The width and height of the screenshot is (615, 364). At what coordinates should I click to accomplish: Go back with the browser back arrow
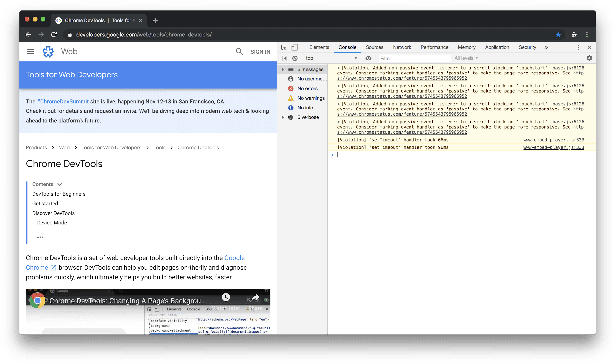(x=28, y=35)
